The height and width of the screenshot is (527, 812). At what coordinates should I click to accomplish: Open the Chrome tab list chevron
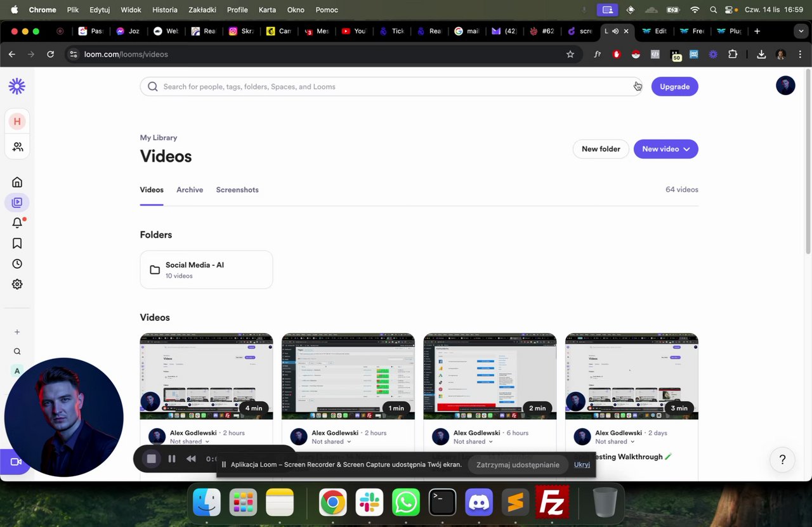tap(801, 31)
